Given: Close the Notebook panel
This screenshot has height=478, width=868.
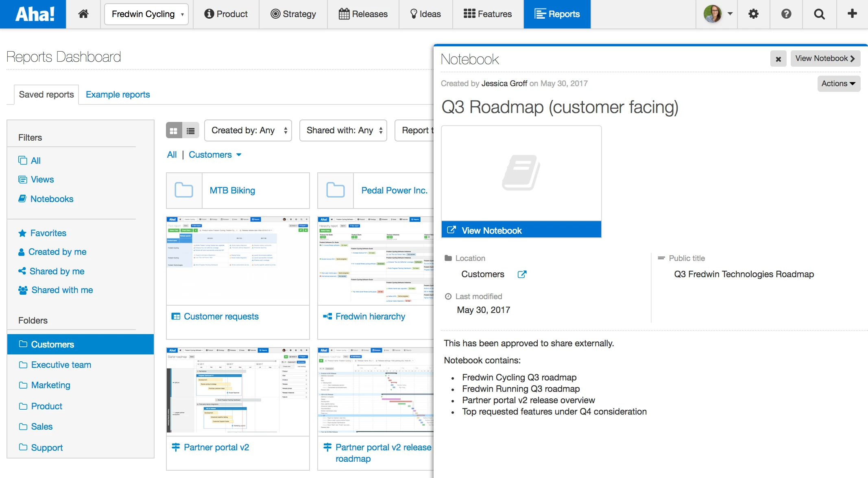Looking at the screenshot, I should [778, 59].
